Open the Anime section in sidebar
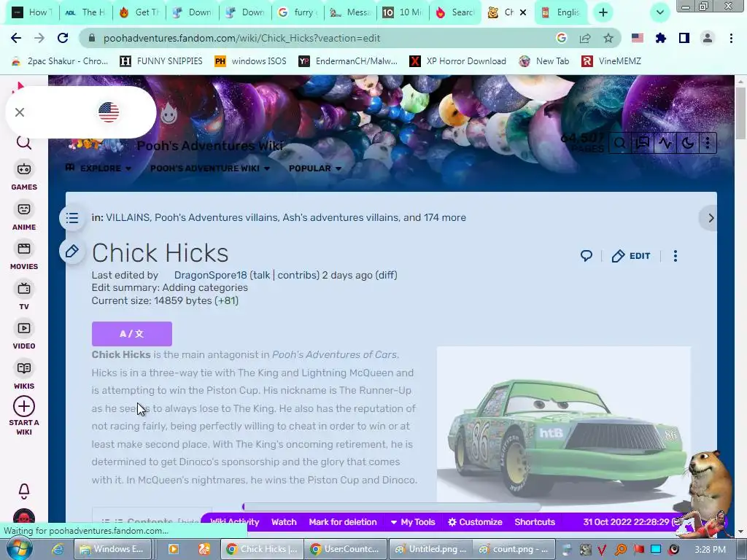Image resolution: width=747 pixels, height=560 pixels. (24, 216)
